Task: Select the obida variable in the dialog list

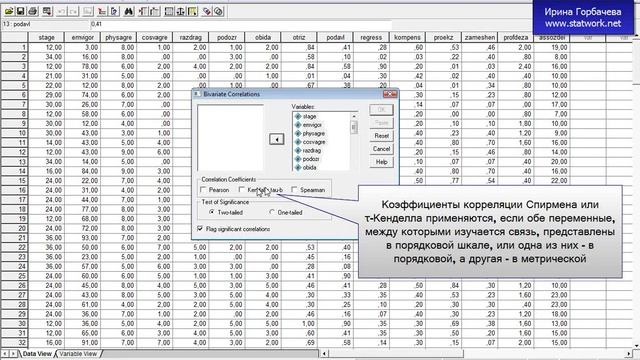Action: (309, 167)
